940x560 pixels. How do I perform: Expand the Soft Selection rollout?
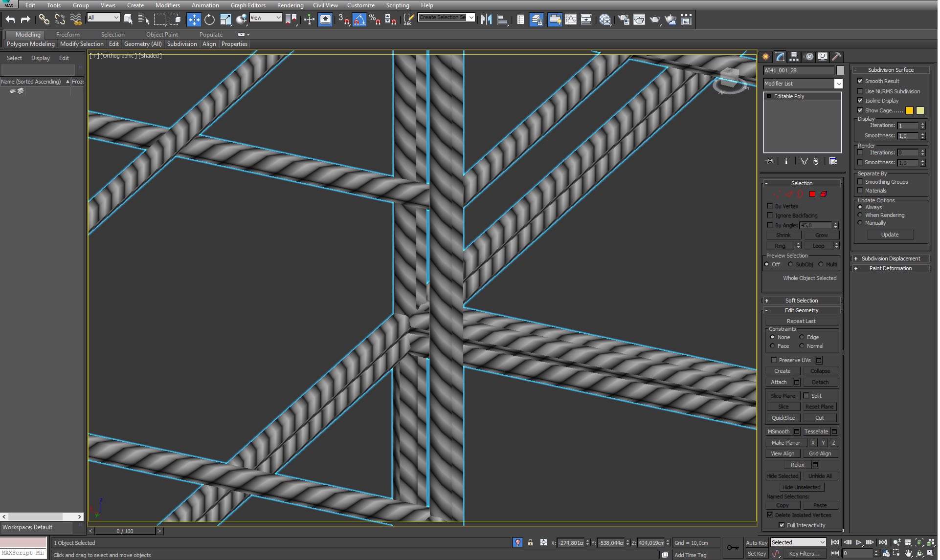(766, 300)
